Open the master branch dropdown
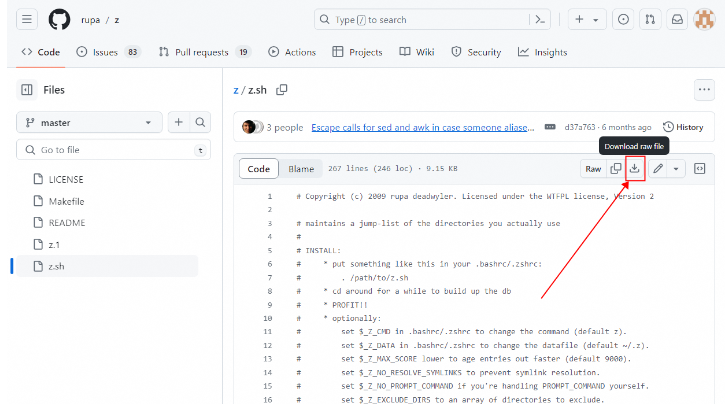Screen dimensions: 726x404 coord(89,123)
